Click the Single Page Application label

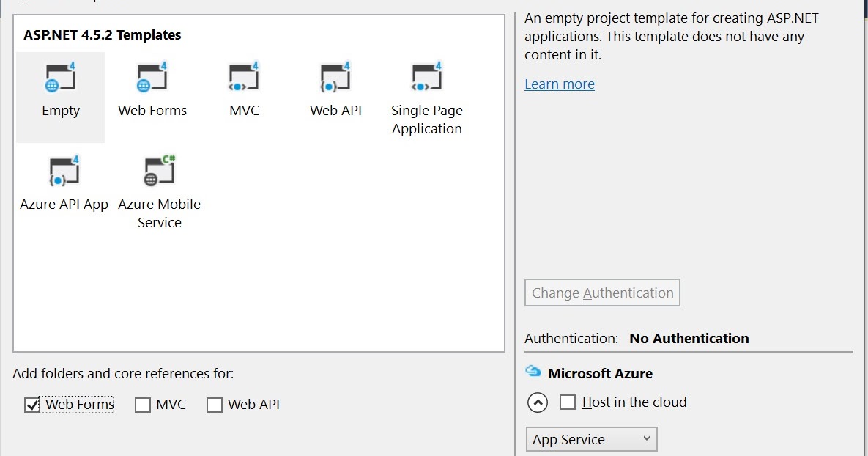[427, 119]
